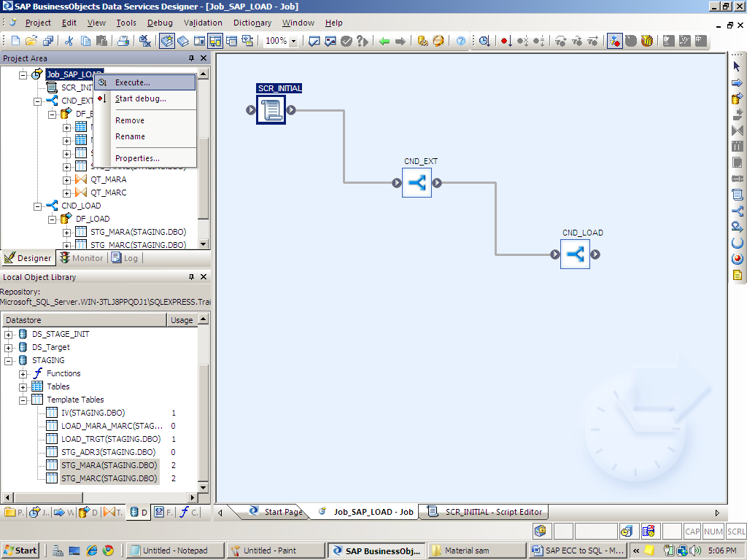The image size is (747, 560).
Task: Switch to the Monitor tab
Action: 82,257
